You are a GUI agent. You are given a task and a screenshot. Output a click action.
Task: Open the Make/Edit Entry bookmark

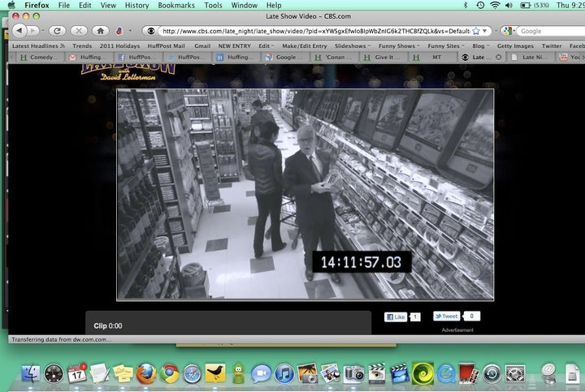click(x=305, y=45)
